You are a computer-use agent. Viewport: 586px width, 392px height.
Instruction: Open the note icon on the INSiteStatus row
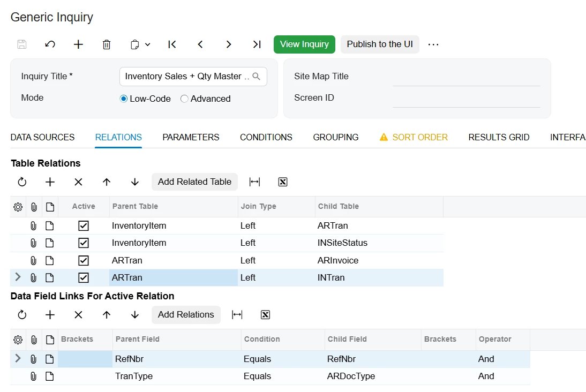tap(50, 243)
